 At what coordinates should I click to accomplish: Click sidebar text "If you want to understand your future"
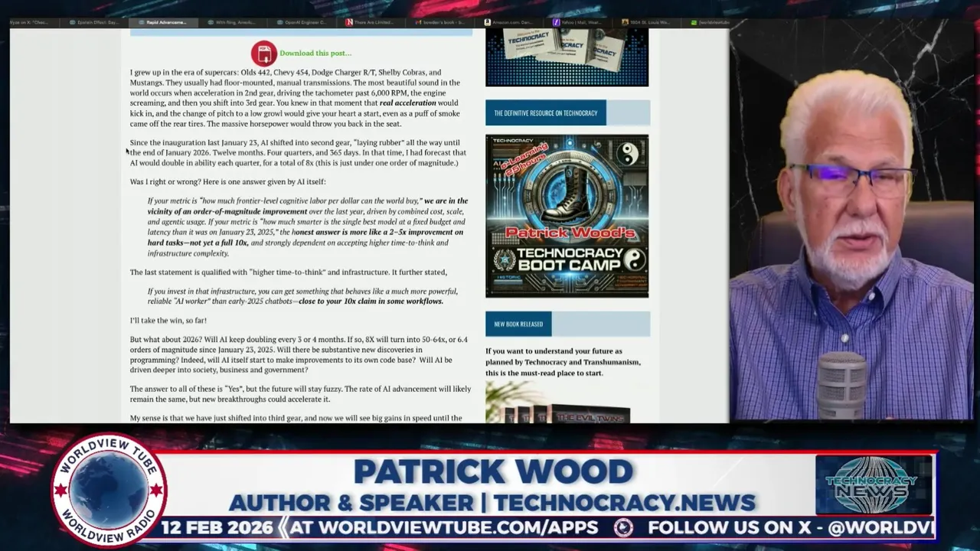[x=563, y=362]
